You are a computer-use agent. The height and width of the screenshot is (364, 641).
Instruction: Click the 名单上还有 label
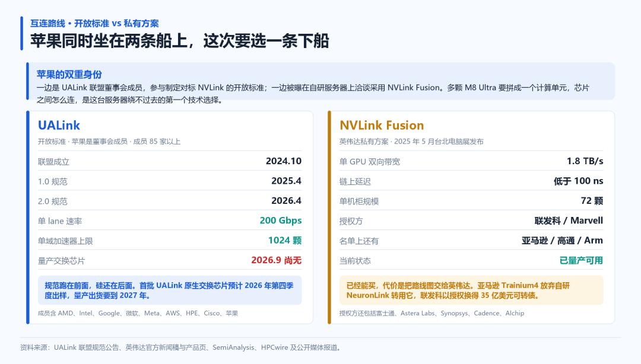[x=359, y=241]
